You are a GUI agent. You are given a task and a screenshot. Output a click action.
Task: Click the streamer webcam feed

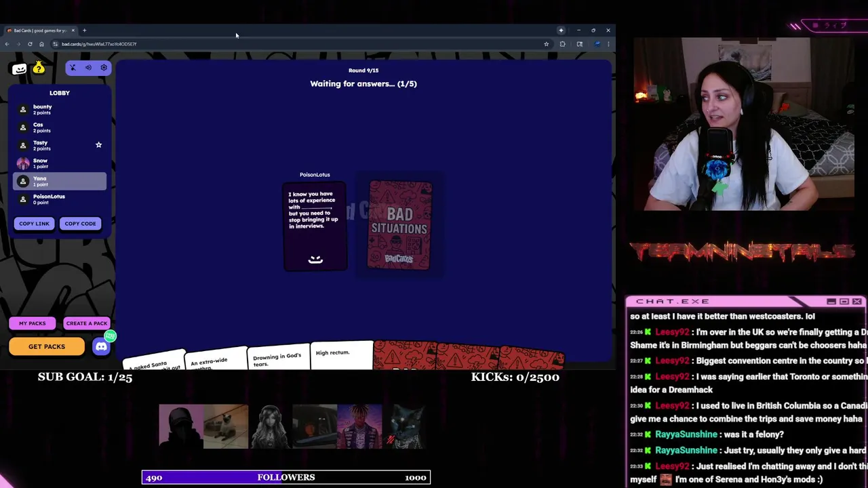744,124
